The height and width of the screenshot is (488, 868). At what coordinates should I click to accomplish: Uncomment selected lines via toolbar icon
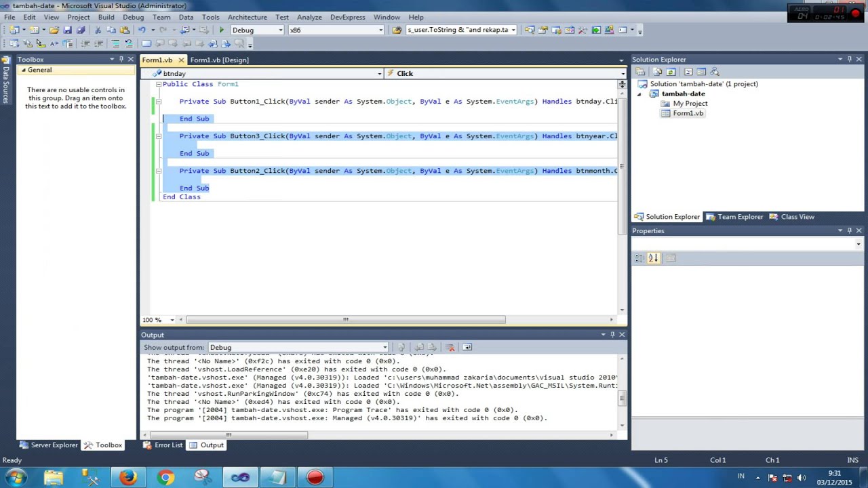coord(129,43)
